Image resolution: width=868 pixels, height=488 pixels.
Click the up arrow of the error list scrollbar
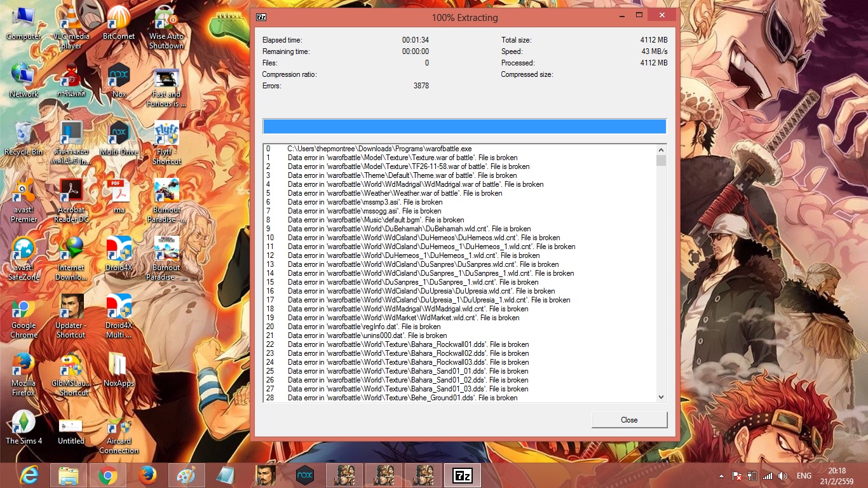pyautogui.click(x=661, y=149)
